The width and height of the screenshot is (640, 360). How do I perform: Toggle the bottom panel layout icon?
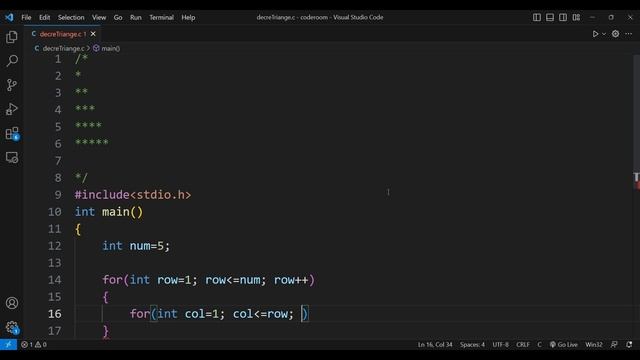pos(550,17)
